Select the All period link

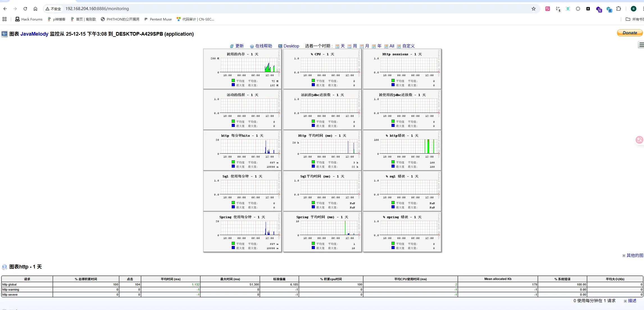coord(392,46)
